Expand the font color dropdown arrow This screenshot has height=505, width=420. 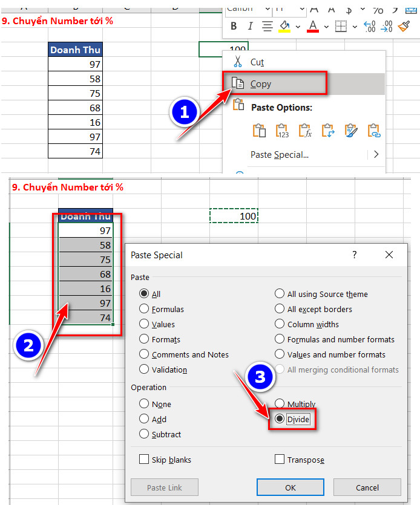click(326, 27)
